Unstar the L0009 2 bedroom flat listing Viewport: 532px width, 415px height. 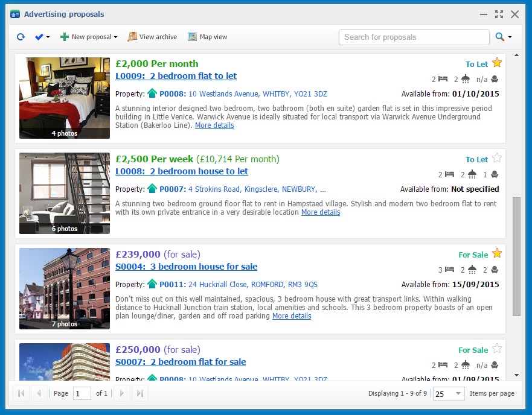(x=497, y=63)
